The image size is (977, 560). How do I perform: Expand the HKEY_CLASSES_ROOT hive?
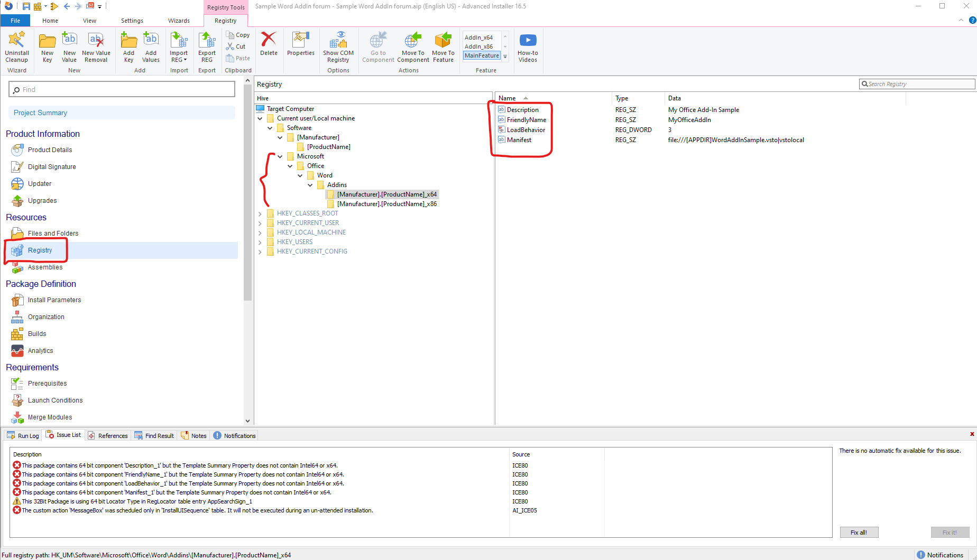tap(260, 213)
